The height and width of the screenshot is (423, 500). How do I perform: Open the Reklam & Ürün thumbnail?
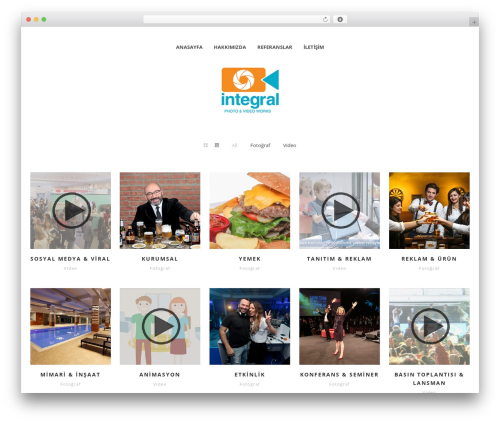pyautogui.click(x=429, y=210)
